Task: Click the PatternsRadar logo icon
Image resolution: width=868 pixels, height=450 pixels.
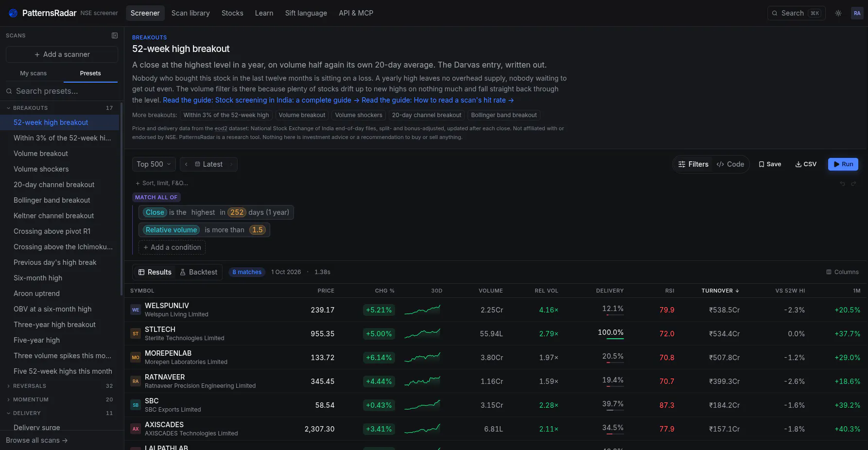Action: 13,13
